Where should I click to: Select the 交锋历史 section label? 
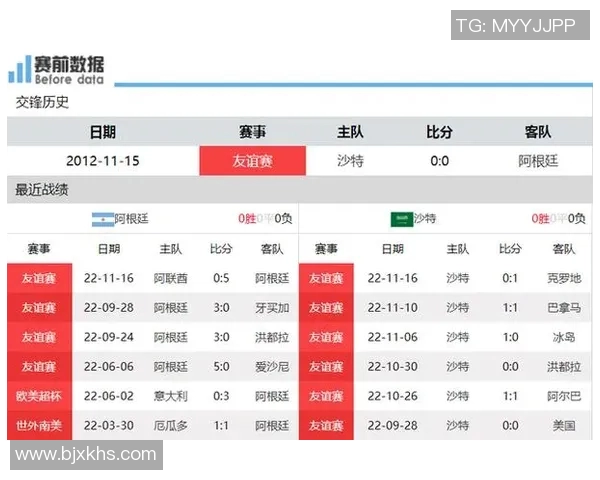click(x=42, y=102)
